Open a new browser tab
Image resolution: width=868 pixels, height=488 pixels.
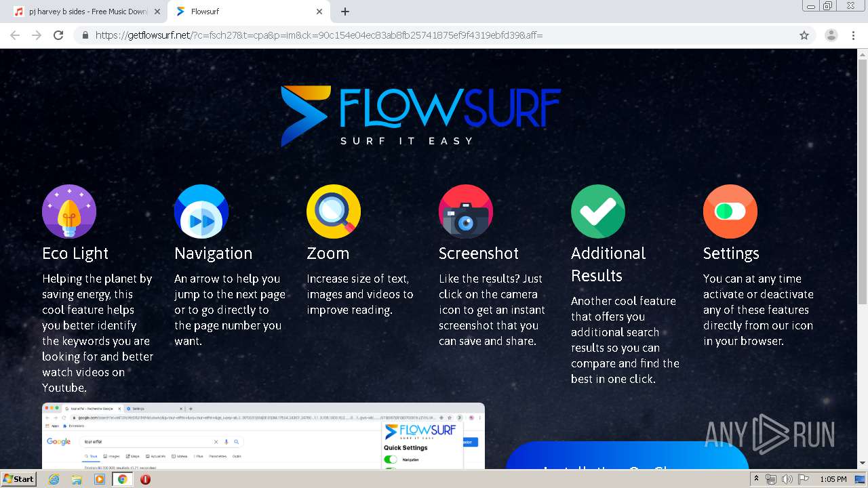(x=345, y=12)
